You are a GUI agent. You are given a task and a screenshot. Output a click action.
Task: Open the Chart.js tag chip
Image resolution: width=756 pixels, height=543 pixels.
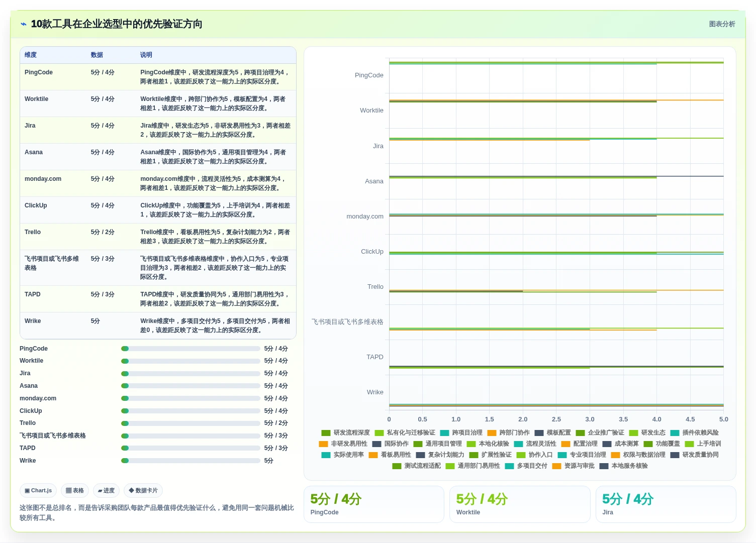[39, 491]
